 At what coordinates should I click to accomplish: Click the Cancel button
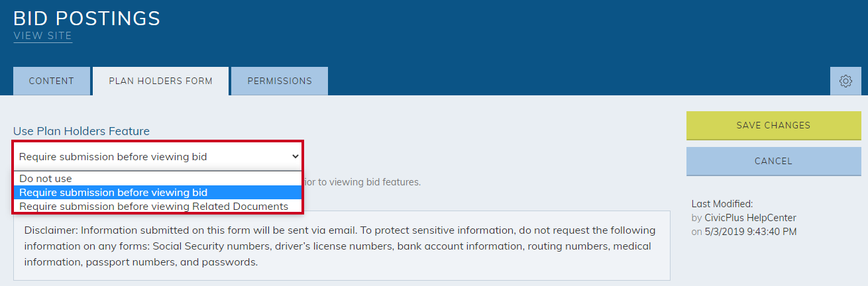[x=773, y=161]
